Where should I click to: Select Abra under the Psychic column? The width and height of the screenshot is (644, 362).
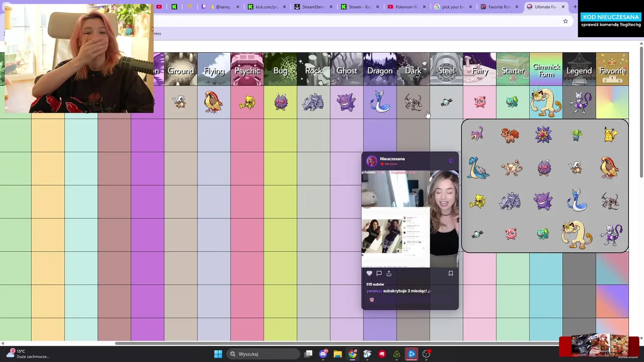point(247,102)
